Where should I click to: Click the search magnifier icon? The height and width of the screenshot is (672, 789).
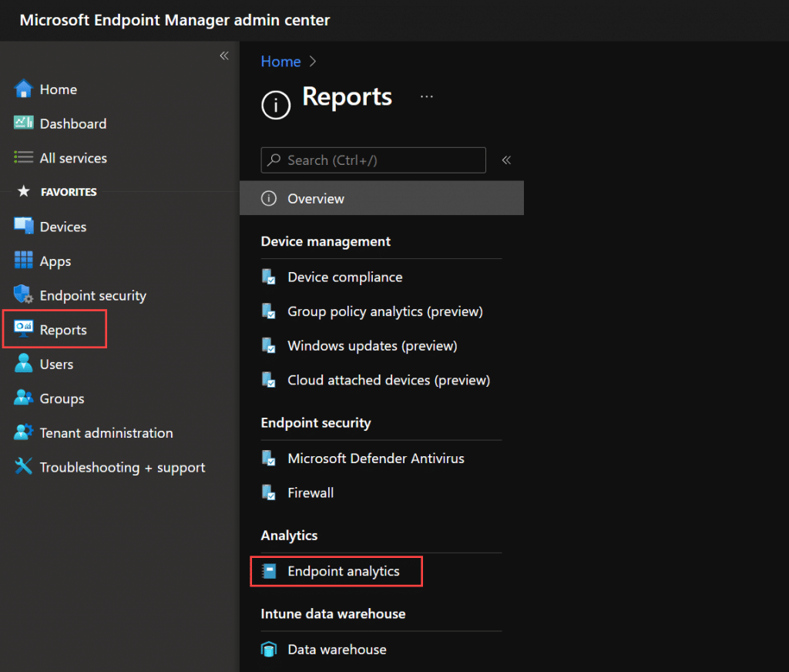click(274, 160)
